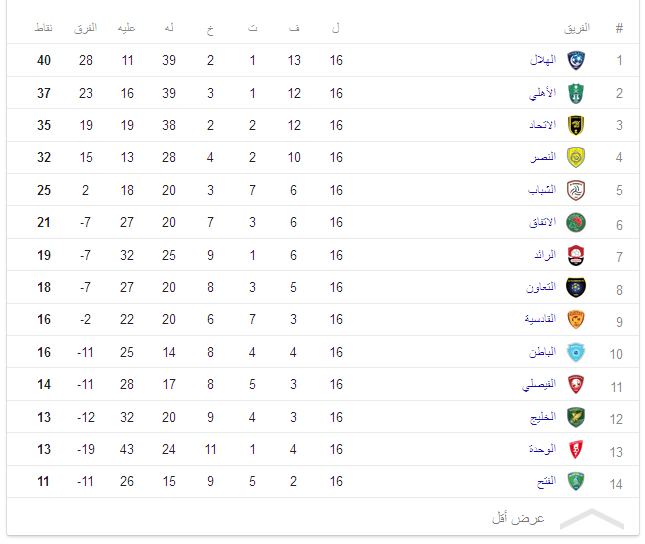Click the Al-Qadsiah orange crest icon
645x544 pixels.
(x=576, y=319)
